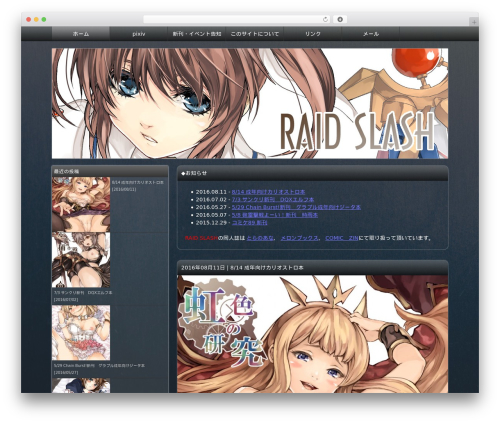Screen dimensions: 500x423
Task: Open the pixiv navigation tab
Action: (139, 34)
